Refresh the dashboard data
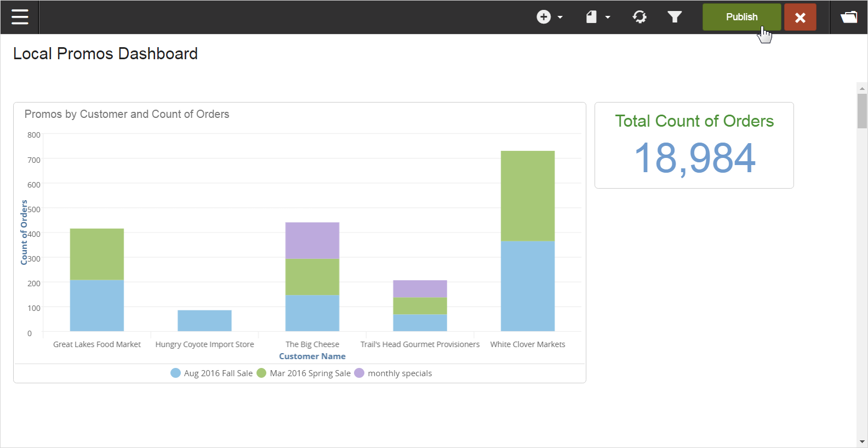Viewport: 868px width, 448px height. click(639, 17)
